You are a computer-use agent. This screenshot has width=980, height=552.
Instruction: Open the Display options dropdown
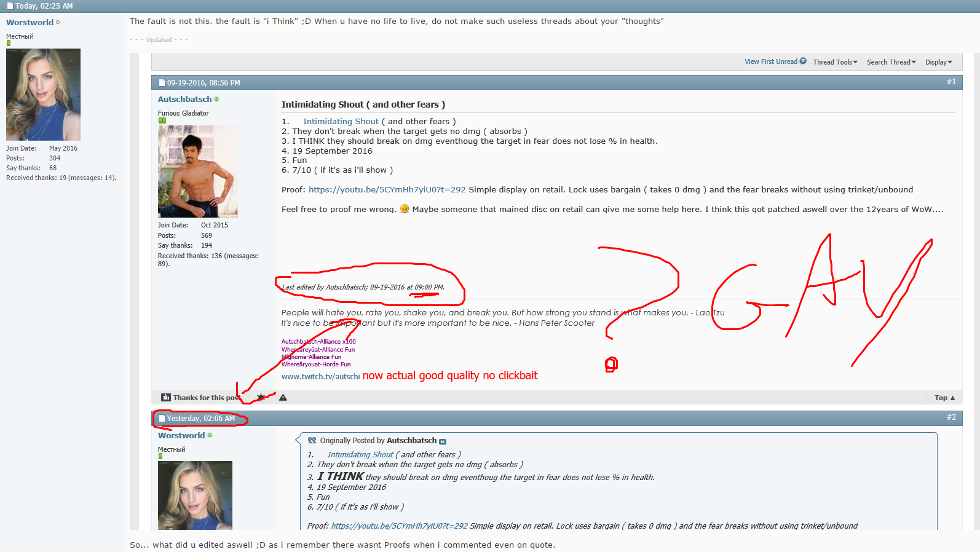click(x=939, y=62)
